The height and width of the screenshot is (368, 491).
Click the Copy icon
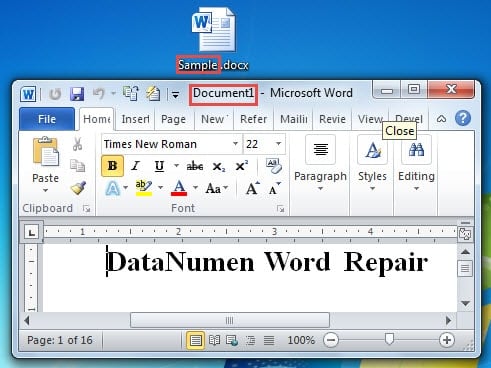(77, 165)
